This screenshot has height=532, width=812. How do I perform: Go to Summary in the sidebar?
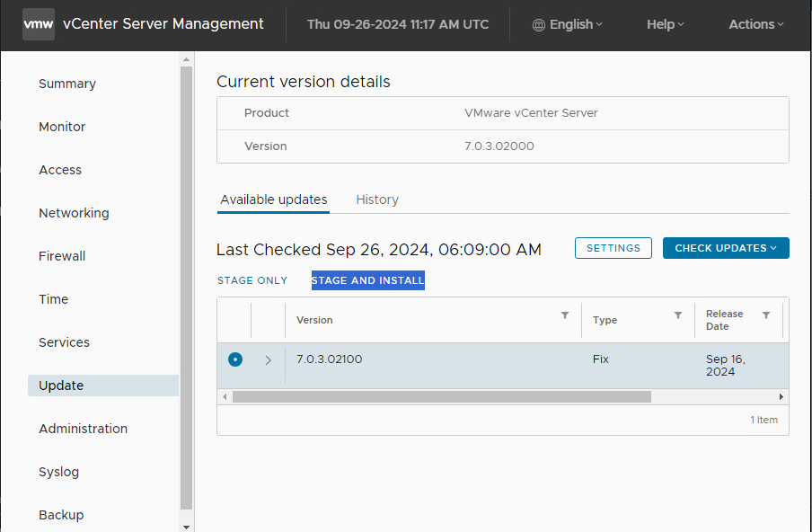tap(67, 84)
